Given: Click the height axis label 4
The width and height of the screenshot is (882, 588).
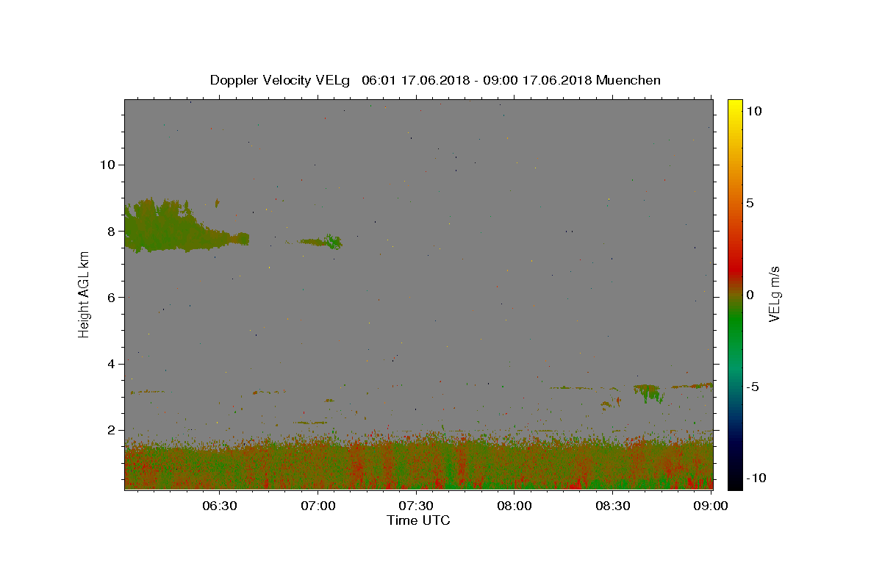Looking at the screenshot, I should [112, 364].
